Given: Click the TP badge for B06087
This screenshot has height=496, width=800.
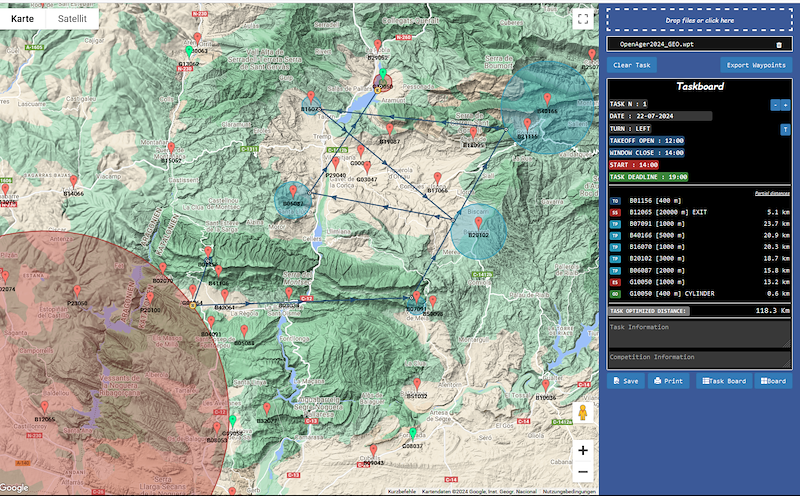Looking at the screenshot, I should [x=615, y=270].
